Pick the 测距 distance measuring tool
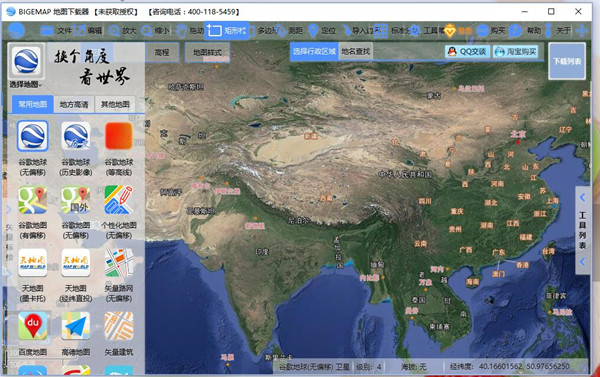600x377 pixels. (x=289, y=31)
